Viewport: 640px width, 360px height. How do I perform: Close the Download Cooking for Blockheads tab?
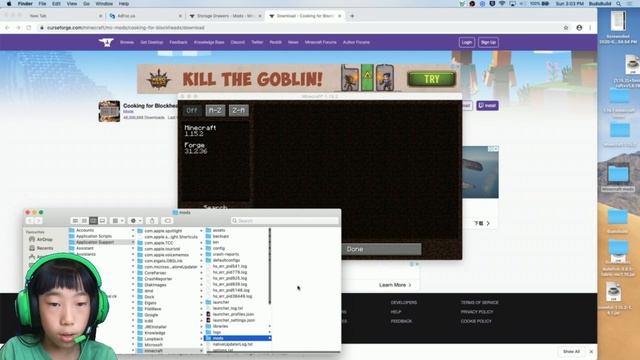340,16
